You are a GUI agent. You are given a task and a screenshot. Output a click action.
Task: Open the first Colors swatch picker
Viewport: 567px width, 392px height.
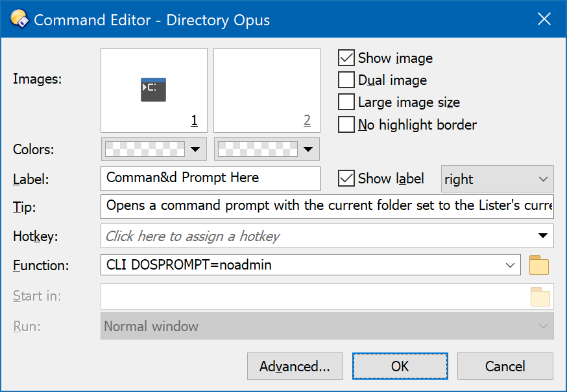[x=154, y=149]
